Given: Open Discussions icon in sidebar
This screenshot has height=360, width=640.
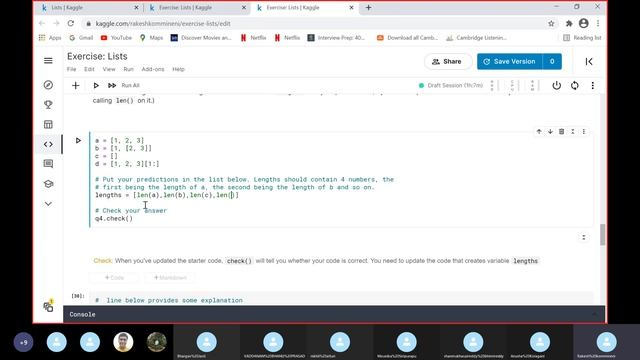Looking at the screenshot, I should (x=48, y=164).
